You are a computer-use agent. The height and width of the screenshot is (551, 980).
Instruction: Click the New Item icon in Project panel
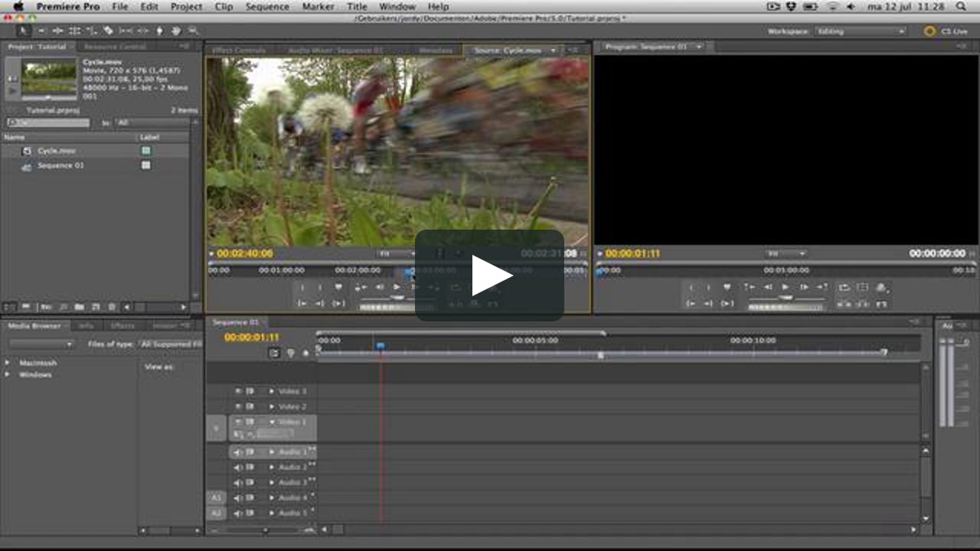96,307
